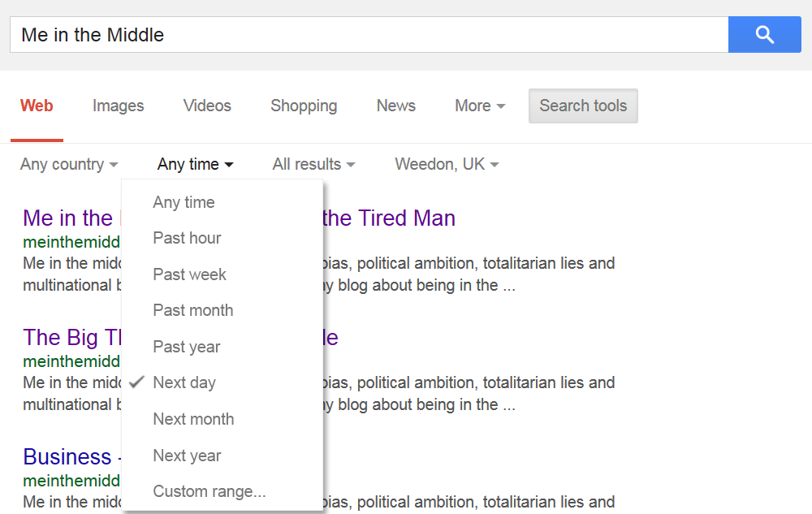This screenshot has width=812, height=514.
Task: Switch to the Videos tab
Action: tap(207, 106)
